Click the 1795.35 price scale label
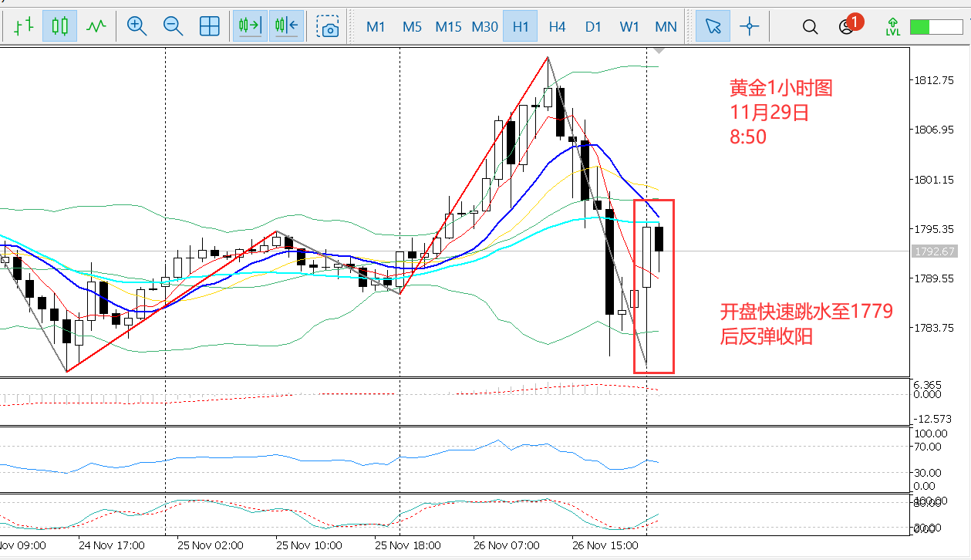This screenshot has height=560, width=971. [936, 228]
